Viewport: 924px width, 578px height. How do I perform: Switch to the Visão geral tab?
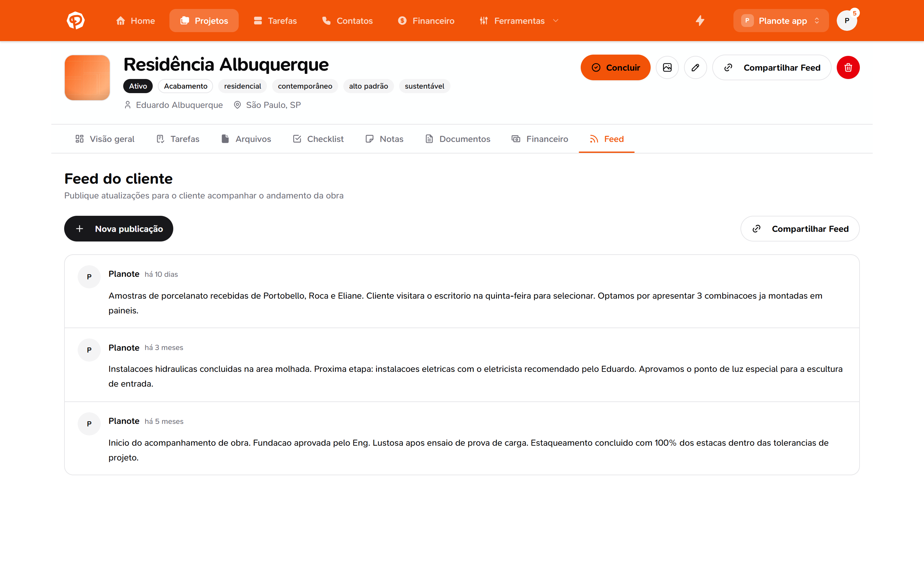click(105, 139)
